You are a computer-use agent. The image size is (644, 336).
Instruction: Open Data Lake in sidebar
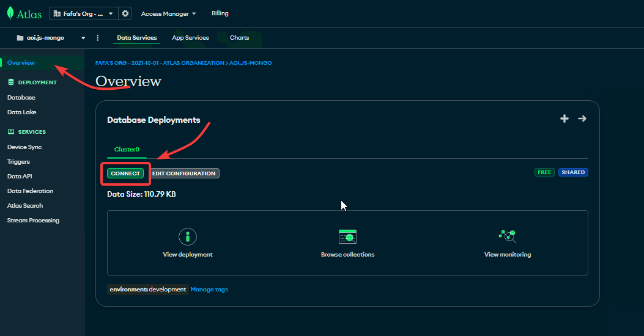(x=22, y=112)
